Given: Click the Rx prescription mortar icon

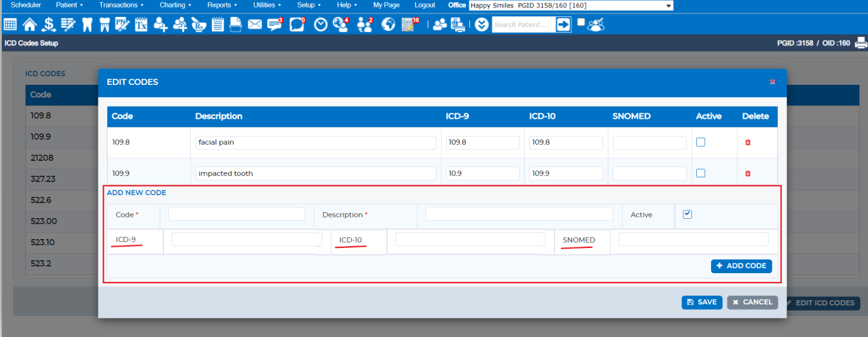Looking at the screenshot, I should tap(199, 25).
